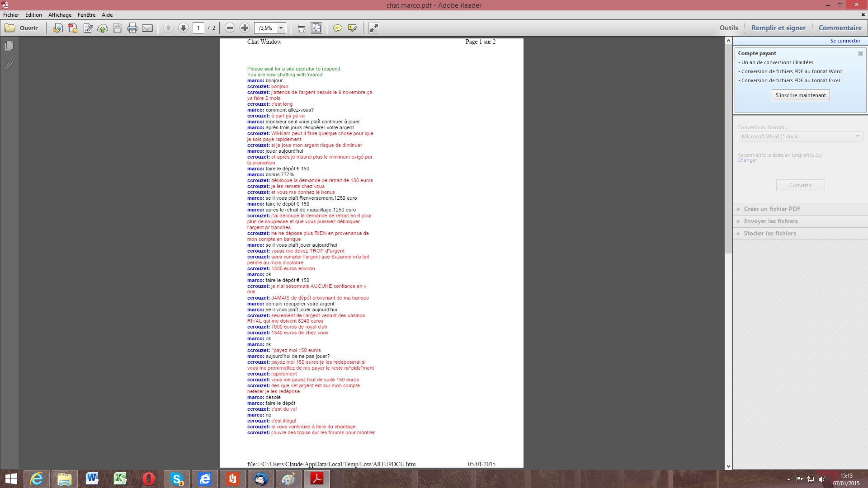
Task: Open the attachments paperclip panel icon
Action: pyautogui.click(x=9, y=66)
